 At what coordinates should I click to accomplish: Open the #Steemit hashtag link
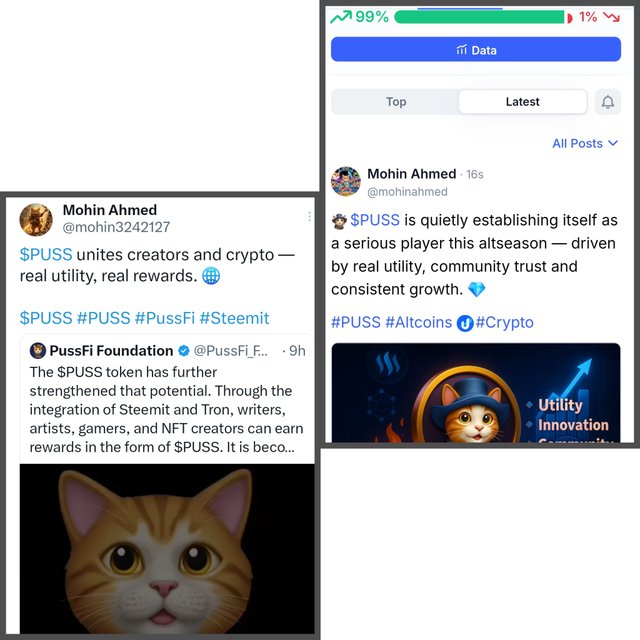[235, 318]
